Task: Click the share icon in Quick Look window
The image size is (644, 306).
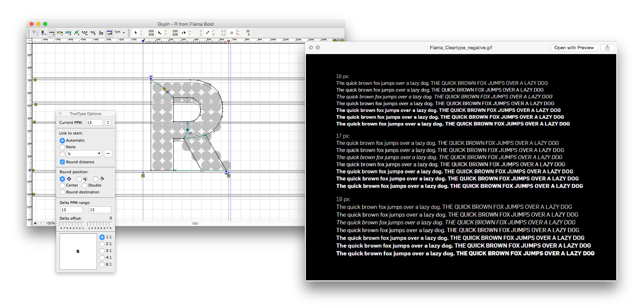Action: pos(607,48)
